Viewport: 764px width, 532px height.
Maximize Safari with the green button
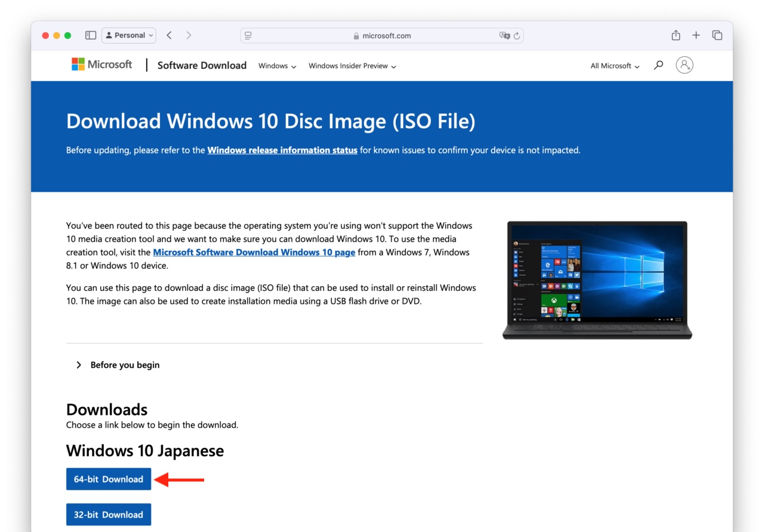(x=67, y=35)
